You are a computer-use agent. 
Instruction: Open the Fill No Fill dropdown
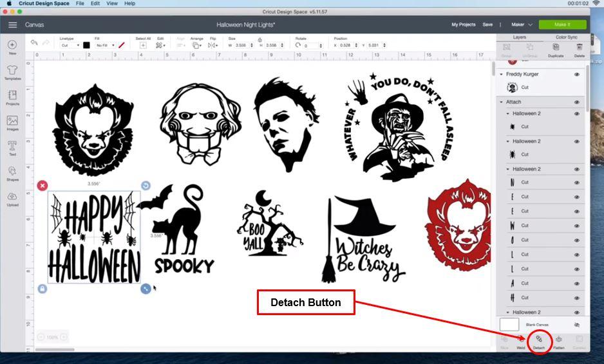coord(105,46)
